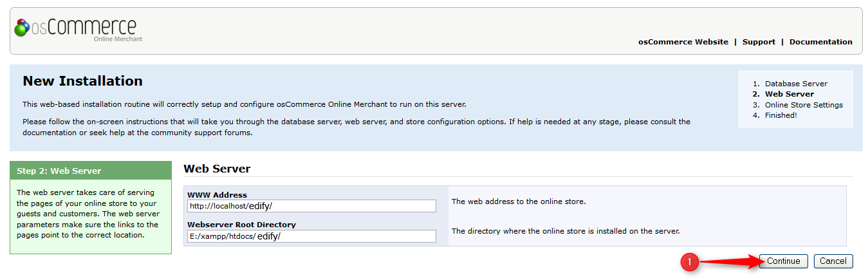Screen dimensions: 868x280
Task: Select Online Store Settings step
Action: click(803, 105)
